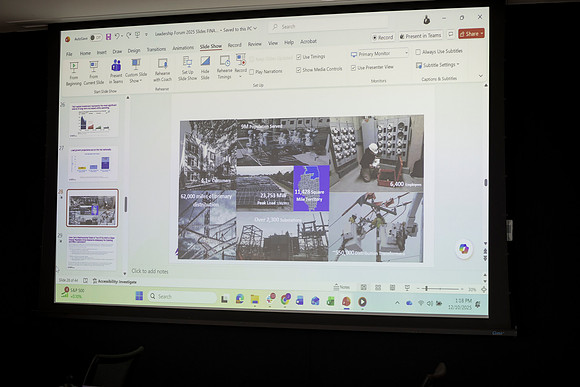
Task: Toggle Show Media Controls checkbox
Action: [299, 70]
